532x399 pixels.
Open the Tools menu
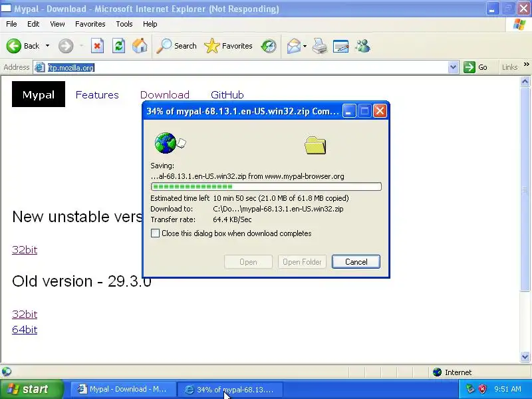124,24
